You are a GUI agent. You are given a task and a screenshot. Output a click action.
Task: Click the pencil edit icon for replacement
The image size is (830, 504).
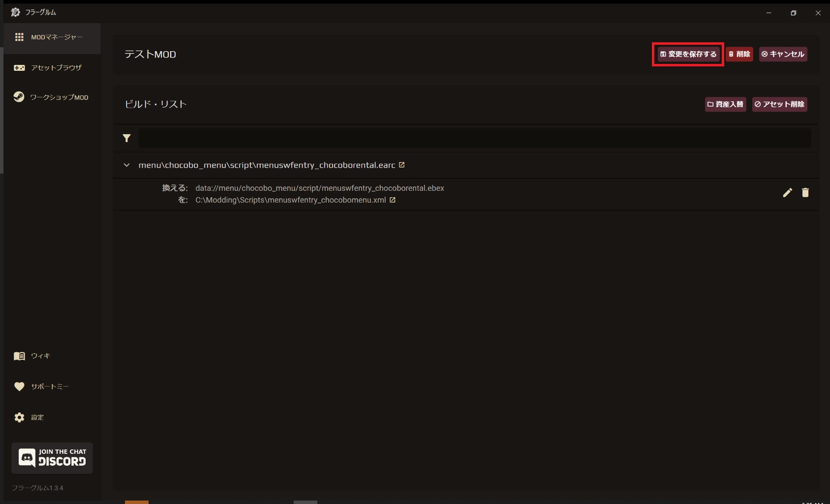pyautogui.click(x=788, y=193)
